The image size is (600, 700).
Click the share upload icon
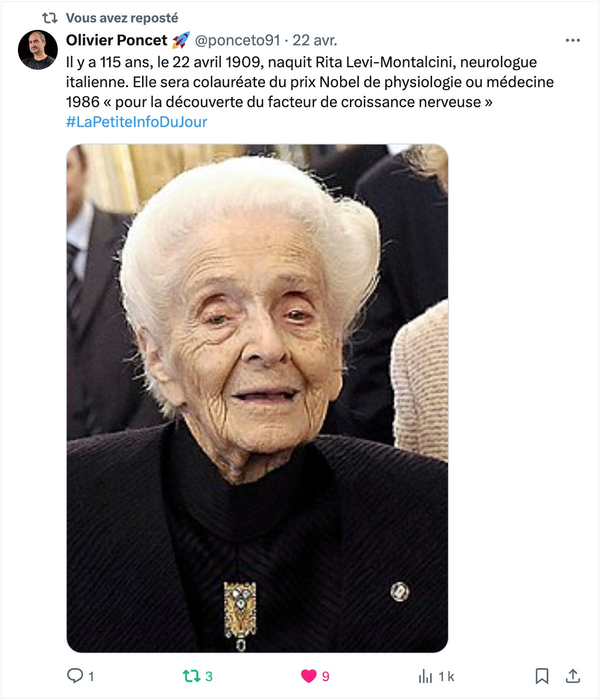click(573, 676)
